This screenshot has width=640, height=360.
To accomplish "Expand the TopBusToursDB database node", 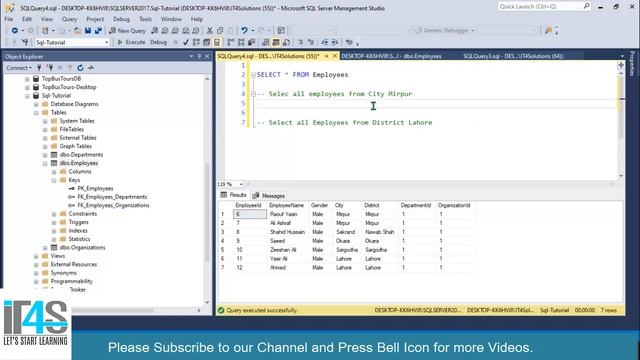I will (27, 79).
